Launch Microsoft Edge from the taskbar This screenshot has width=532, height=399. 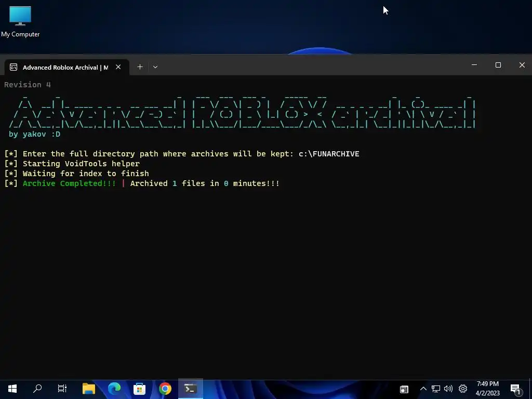click(114, 389)
